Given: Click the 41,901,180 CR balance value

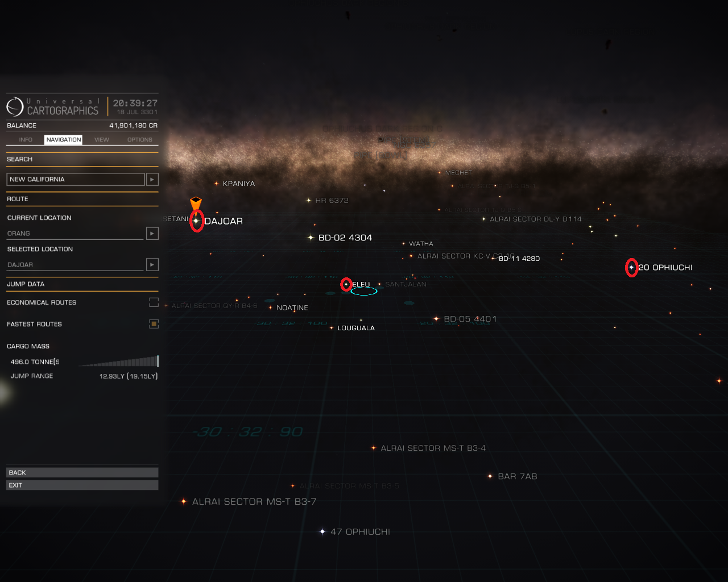Looking at the screenshot, I should pos(133,126).
